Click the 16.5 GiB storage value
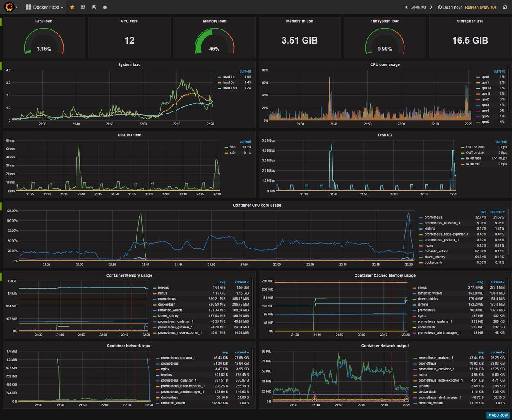Image resolution: width=512 pixels, height=420 pixels. pos(470,41)
